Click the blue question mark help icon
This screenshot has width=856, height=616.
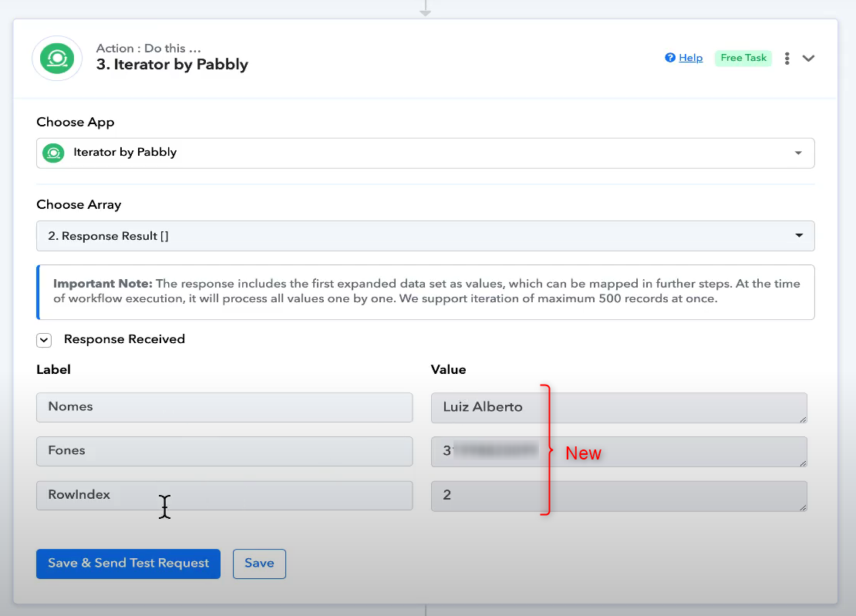pos(670,58)
